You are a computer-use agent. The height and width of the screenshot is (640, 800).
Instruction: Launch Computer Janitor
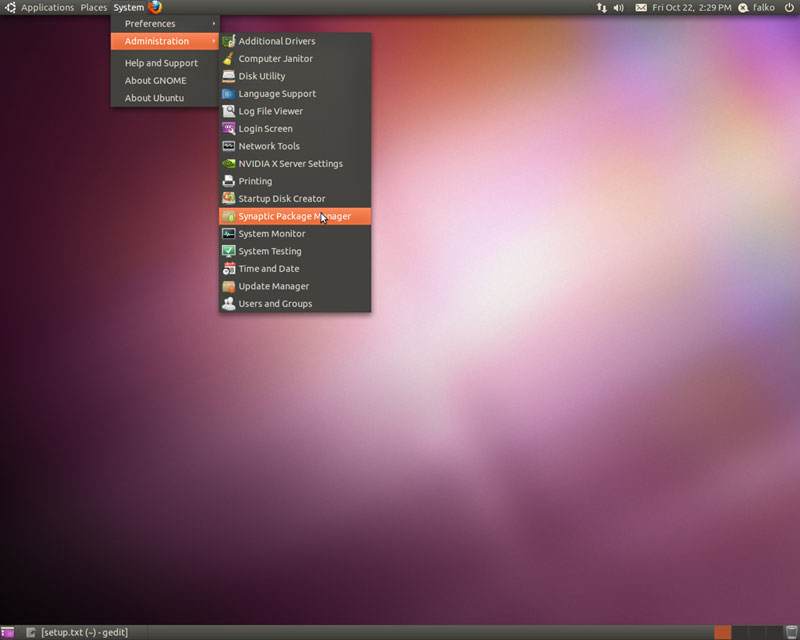[x=295, y=59]
